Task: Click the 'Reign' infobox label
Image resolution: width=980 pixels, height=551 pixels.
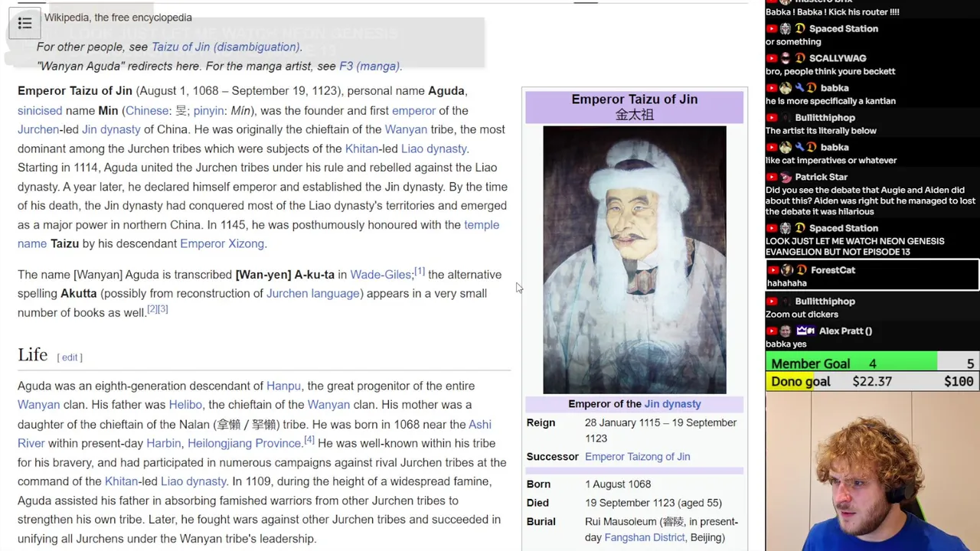Action: pos(541,422)
